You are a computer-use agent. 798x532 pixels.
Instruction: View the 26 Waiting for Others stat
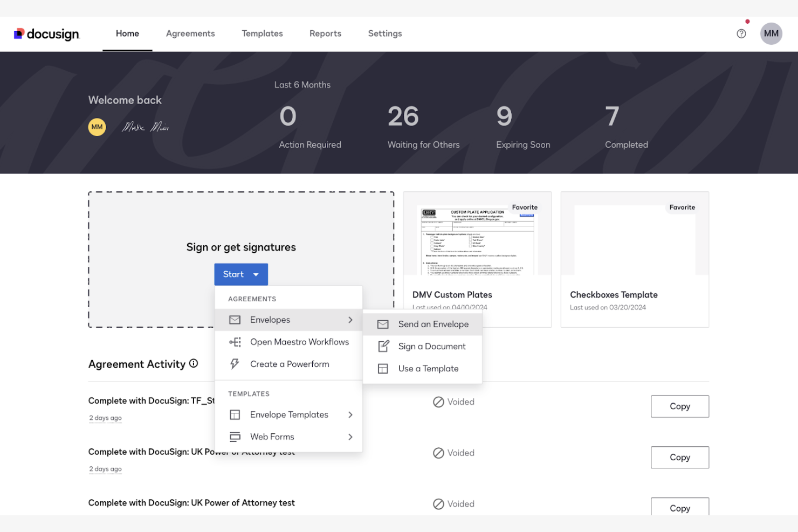pos(423,127)
